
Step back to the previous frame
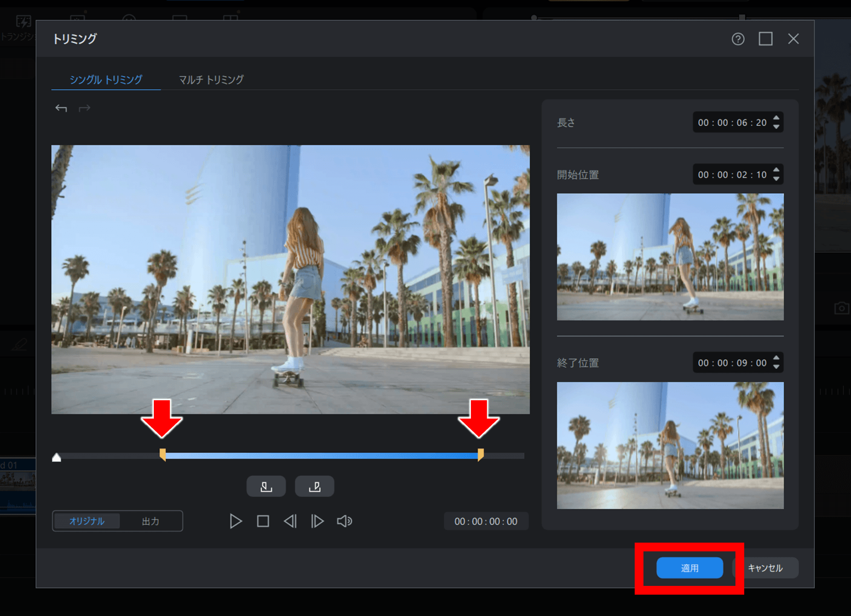[290, 521]
